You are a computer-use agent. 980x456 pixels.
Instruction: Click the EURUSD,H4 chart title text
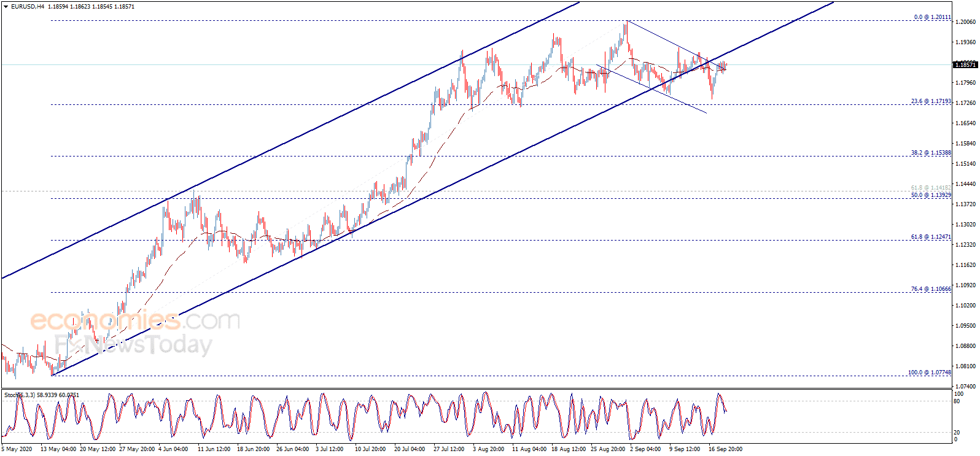[x=28, y=7]
